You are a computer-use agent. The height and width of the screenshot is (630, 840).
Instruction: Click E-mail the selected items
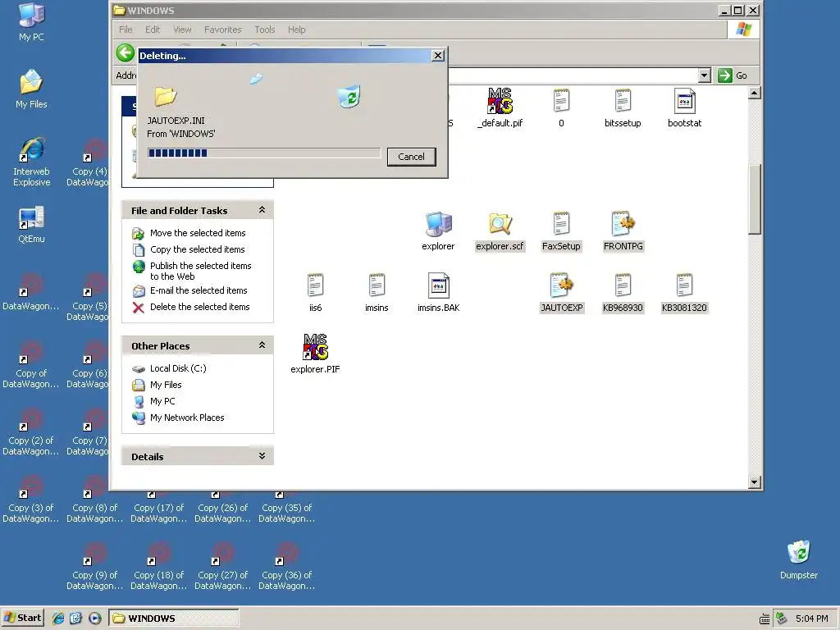(x=199, y=290)
